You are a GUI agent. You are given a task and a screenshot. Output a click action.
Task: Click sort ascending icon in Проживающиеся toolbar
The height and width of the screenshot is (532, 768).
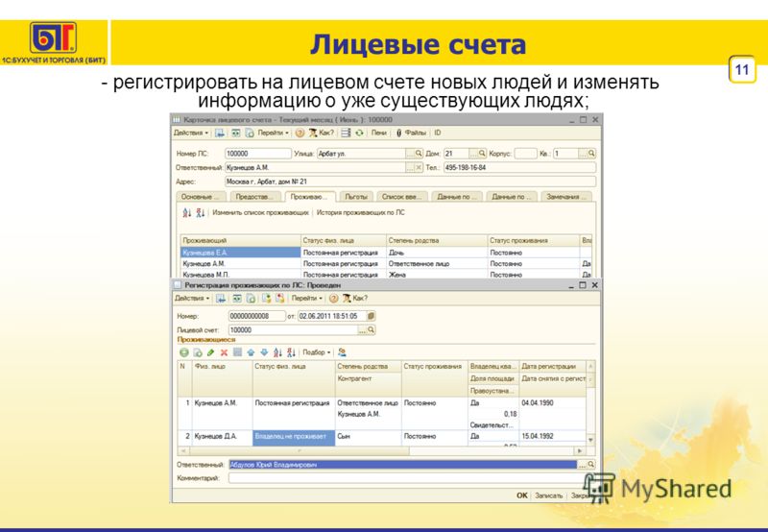click(x=277, y=352)
